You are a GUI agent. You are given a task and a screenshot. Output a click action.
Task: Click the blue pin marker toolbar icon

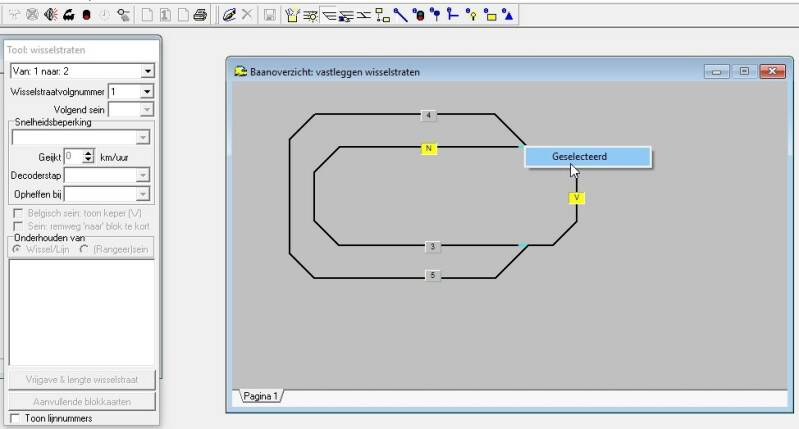tap(436, 15)
